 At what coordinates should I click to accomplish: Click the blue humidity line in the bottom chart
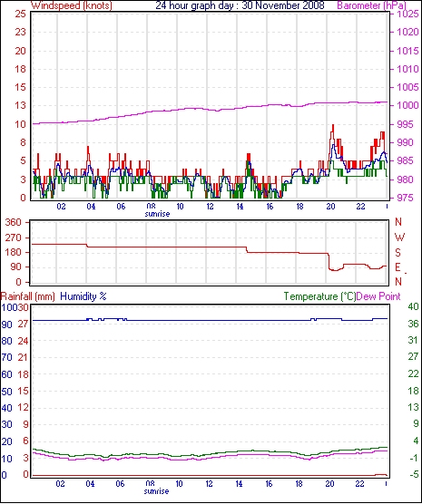coord(210,320)
